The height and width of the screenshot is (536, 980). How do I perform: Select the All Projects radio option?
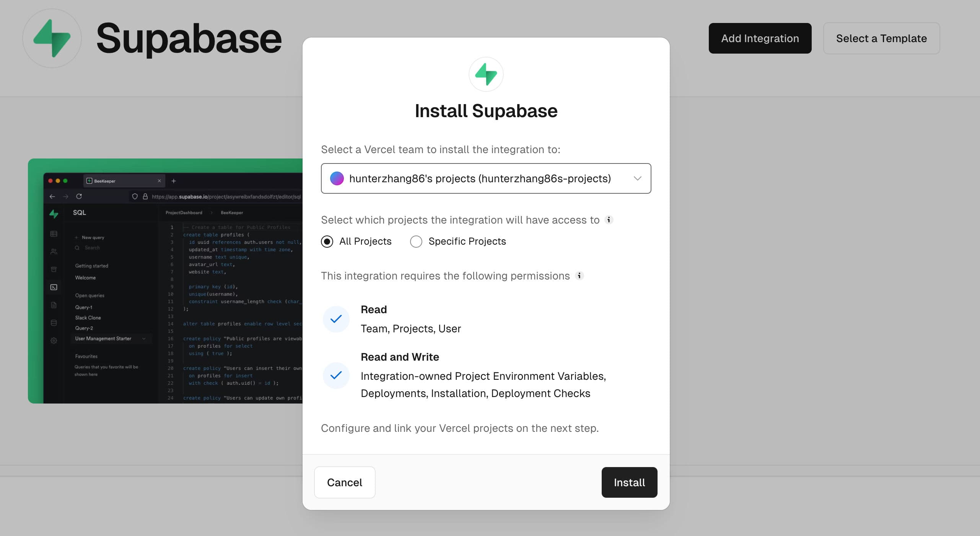(x=327, y=242)
